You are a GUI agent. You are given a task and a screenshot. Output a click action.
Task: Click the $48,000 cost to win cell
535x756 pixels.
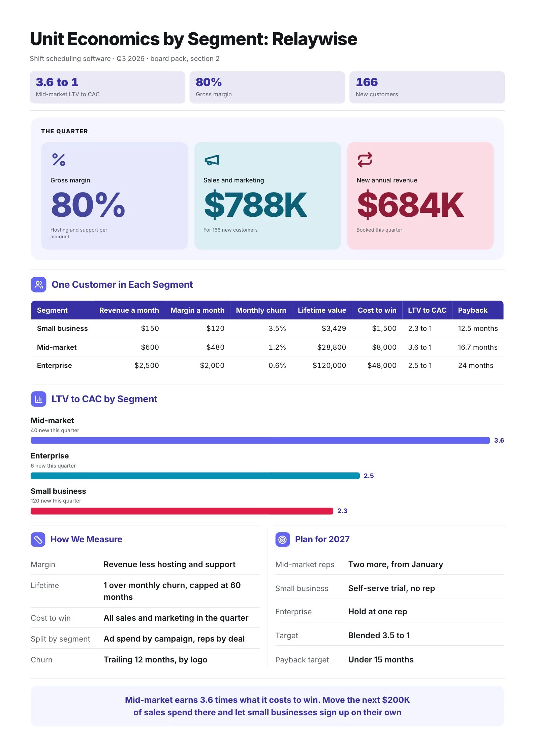[x=382, y=366]
